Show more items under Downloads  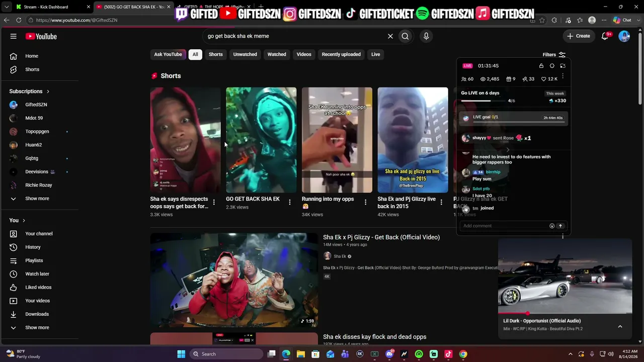pyautogui.click(x=38, y=328)
